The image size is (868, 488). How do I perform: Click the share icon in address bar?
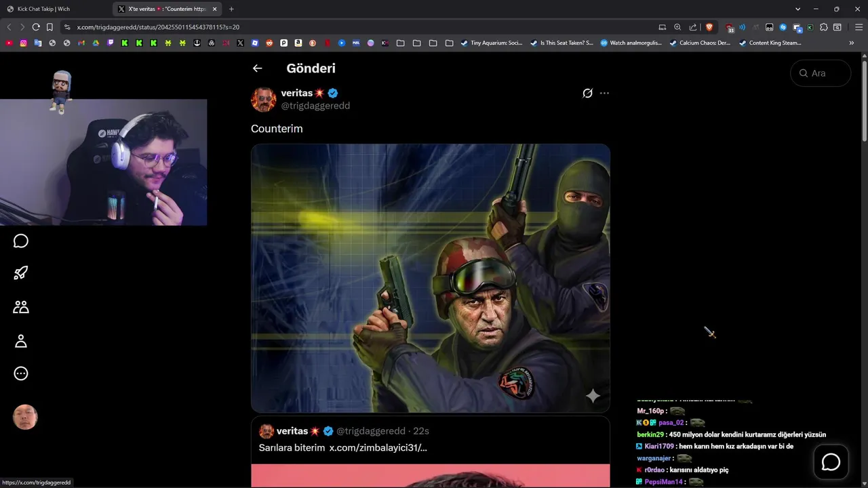[693, 27]
